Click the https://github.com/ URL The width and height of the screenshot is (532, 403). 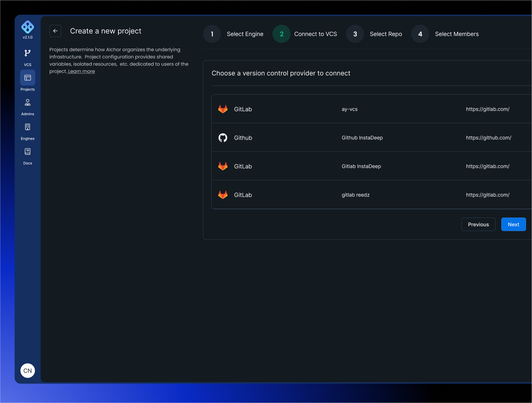489,137
